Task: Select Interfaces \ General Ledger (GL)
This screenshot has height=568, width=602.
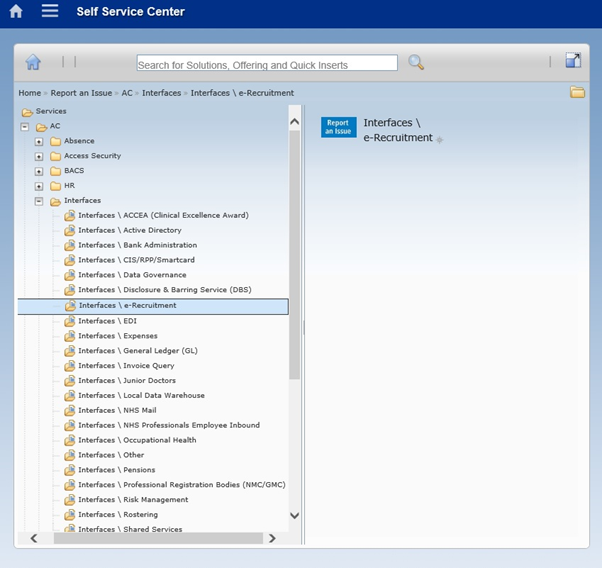Action: click(x=138, y=351)
